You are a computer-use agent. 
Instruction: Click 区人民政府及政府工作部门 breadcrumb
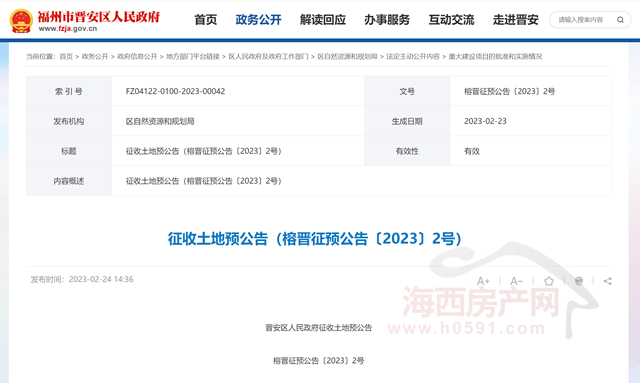269,56
